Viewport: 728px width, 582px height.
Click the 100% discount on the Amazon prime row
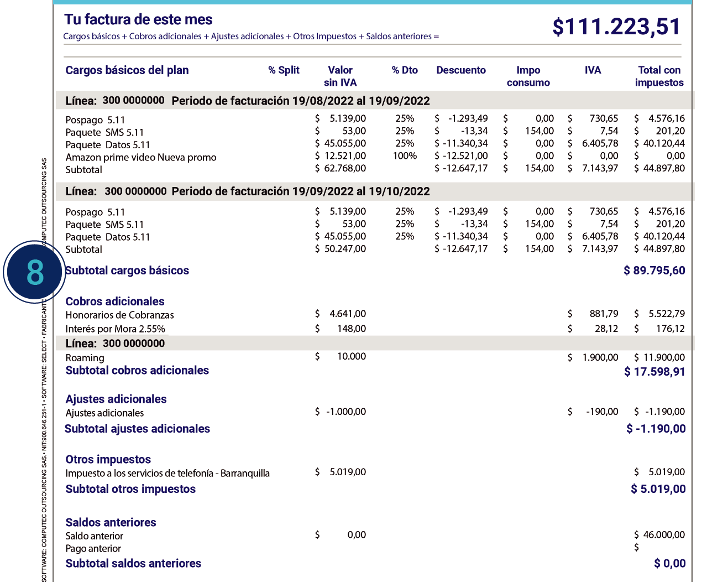405,156
